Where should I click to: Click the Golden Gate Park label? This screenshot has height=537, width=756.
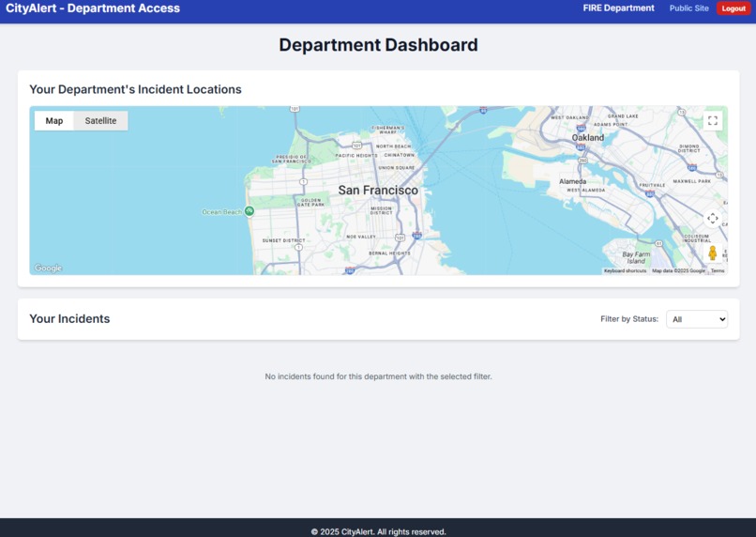(x=311, y=202)
